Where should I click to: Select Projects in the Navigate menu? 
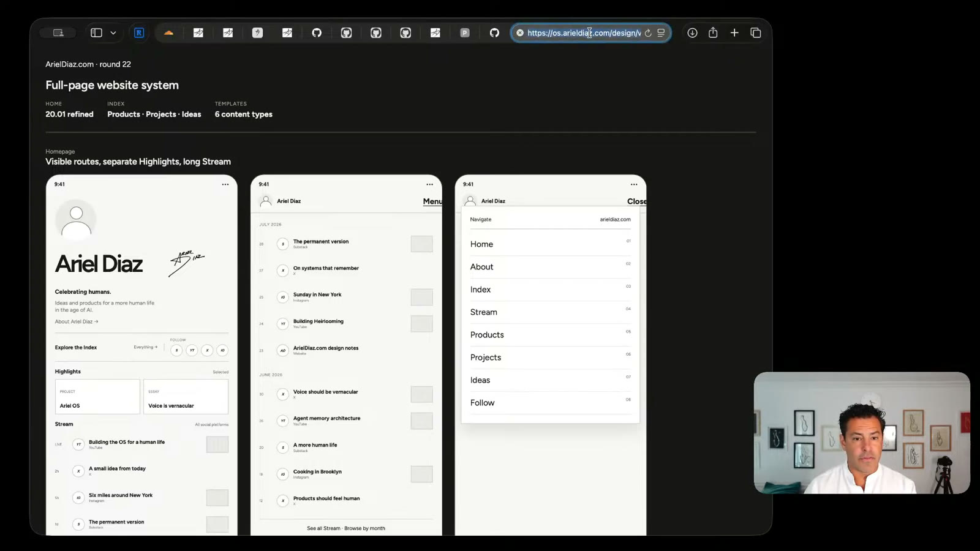(550, 358)
